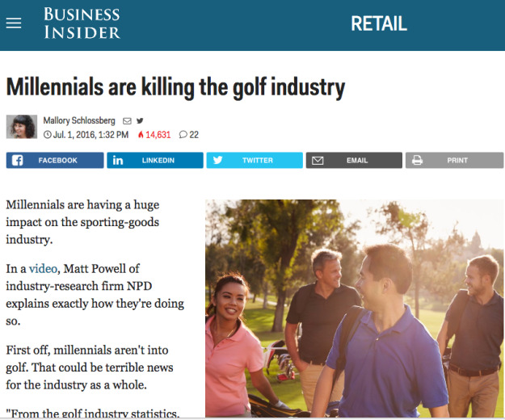Click the article headline

point(175,86)
